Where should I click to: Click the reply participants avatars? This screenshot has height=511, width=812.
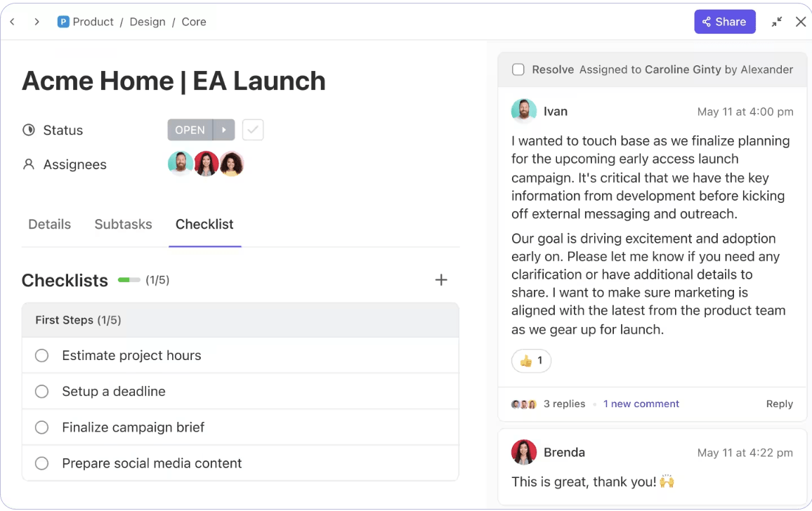point(523,404)
